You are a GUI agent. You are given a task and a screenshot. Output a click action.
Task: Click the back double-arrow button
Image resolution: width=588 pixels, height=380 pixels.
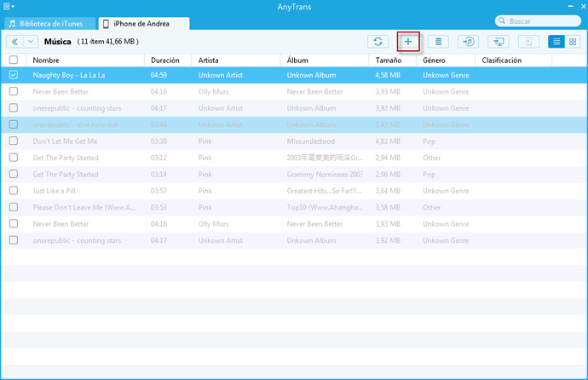coord(14,42)
